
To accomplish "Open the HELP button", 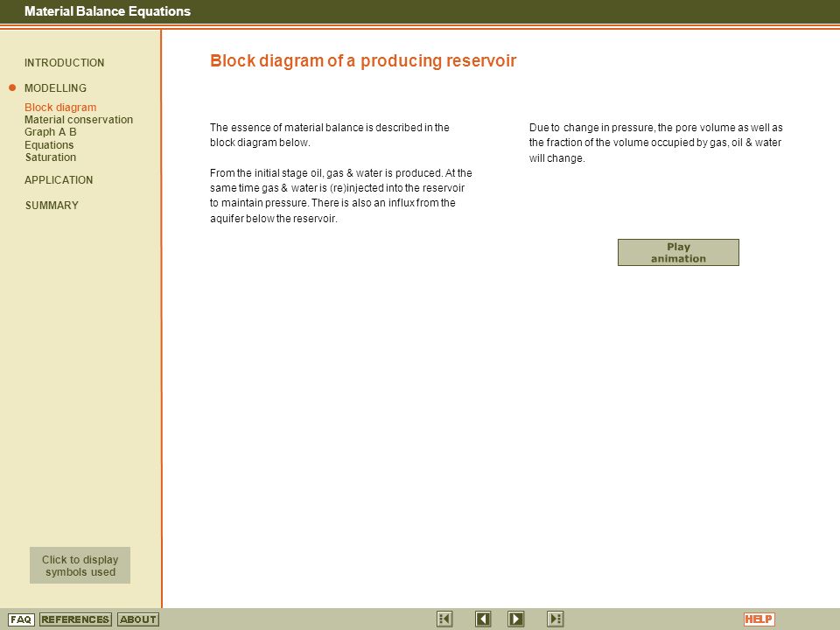I will pyautogui.click(x=759, y=619).
